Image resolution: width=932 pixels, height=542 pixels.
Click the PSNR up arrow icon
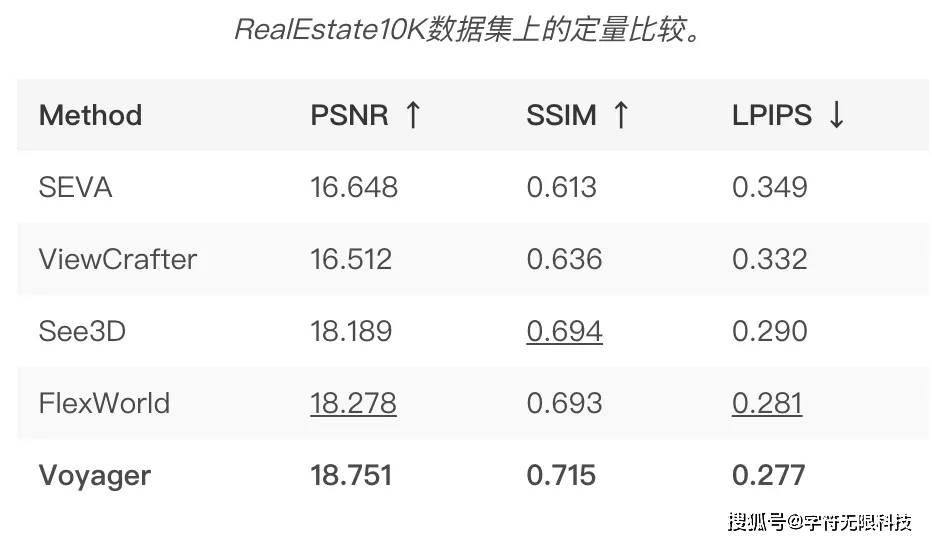(413, 115)
